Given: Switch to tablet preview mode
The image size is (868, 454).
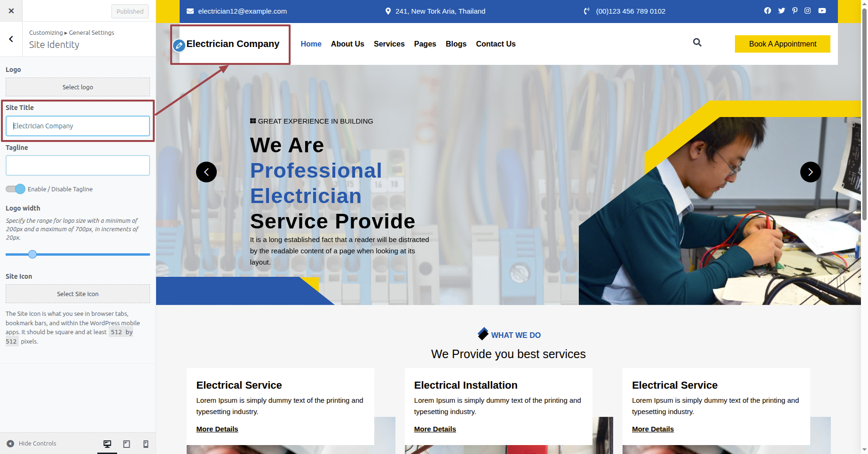Looking at the screenshot, I should coord(126,444).
